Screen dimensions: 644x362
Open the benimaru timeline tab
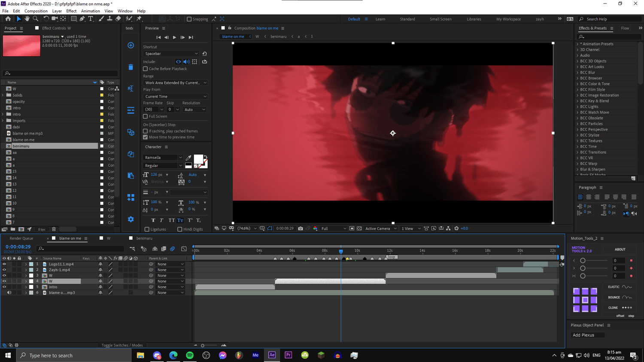coord(144,238)
